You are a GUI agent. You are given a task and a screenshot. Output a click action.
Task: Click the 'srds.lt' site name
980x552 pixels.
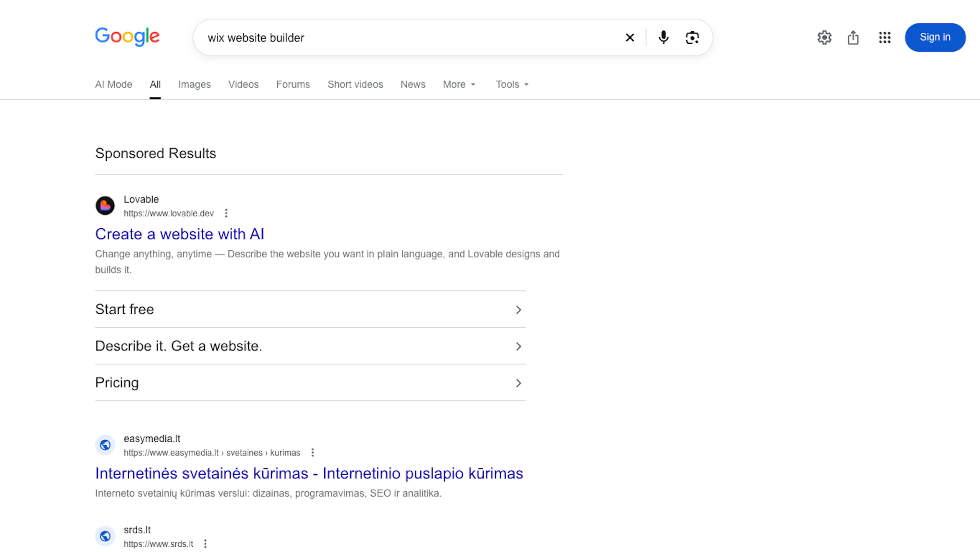point(137,530)
